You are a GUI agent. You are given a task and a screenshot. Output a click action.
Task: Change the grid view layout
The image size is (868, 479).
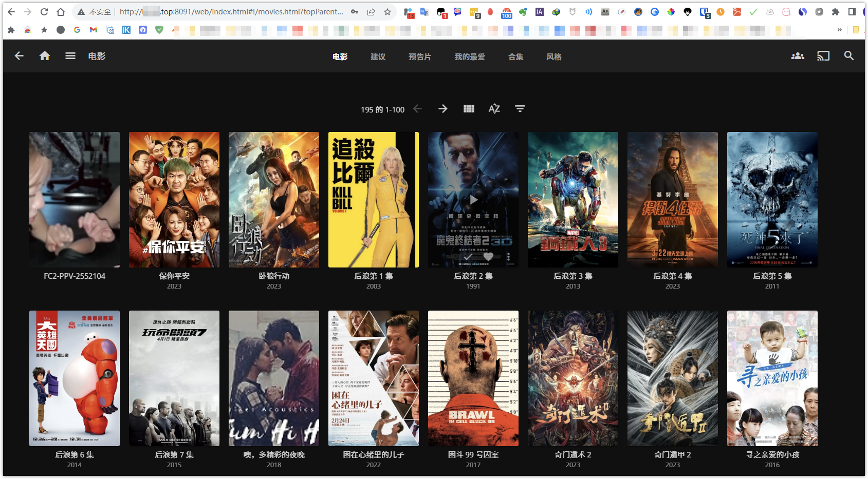[469, 109]
